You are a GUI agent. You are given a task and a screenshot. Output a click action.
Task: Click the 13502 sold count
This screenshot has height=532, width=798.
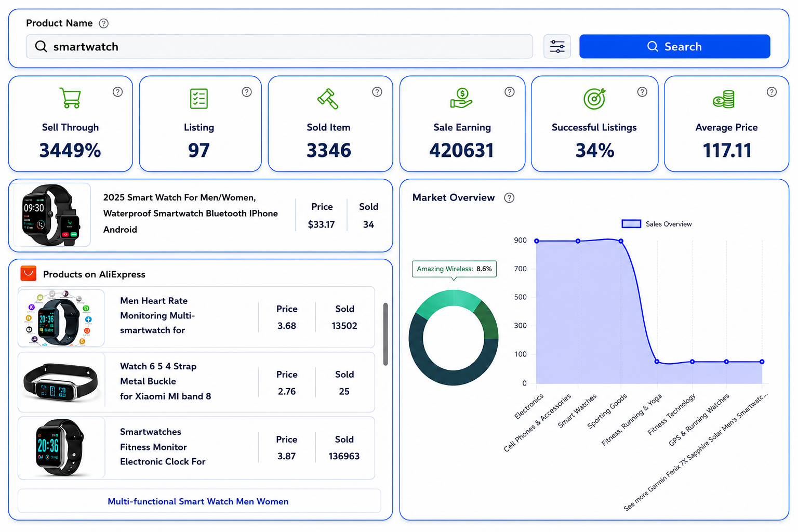(x=344, y=326)
